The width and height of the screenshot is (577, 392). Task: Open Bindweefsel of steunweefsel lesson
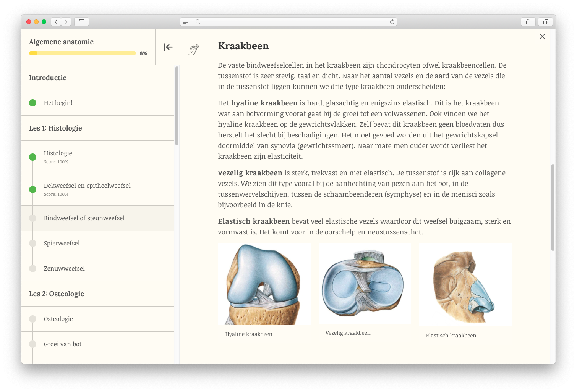(84, 218)
